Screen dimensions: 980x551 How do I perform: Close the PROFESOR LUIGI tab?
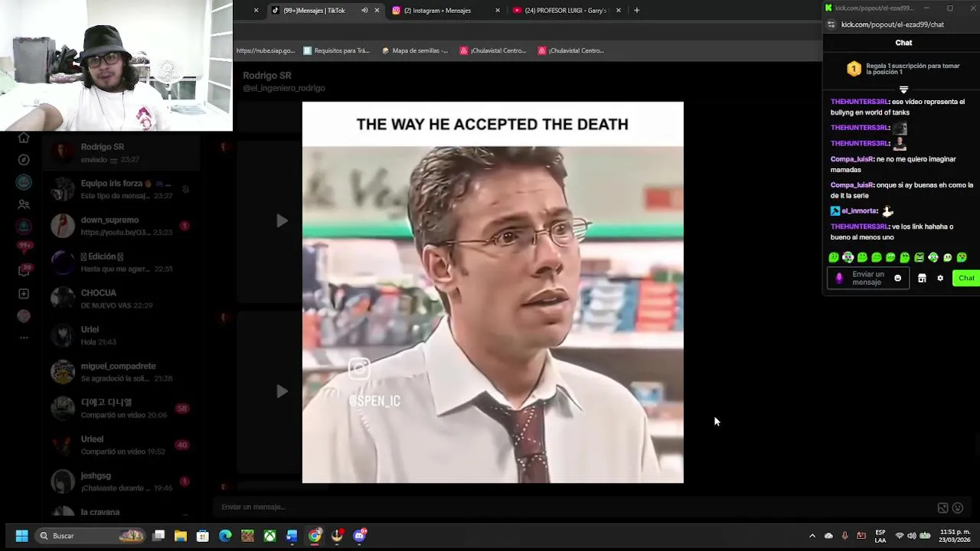tap(619, 10)
